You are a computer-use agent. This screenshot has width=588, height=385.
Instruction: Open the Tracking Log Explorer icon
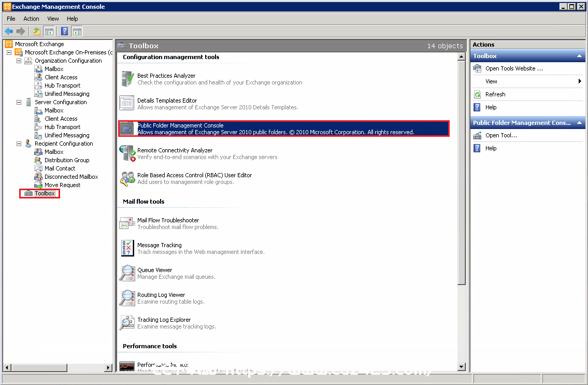pos(127,323)
